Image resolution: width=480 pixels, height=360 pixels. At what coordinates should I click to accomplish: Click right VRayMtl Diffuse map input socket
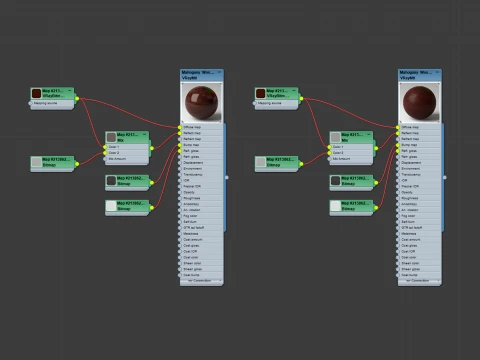click(398, 127)
